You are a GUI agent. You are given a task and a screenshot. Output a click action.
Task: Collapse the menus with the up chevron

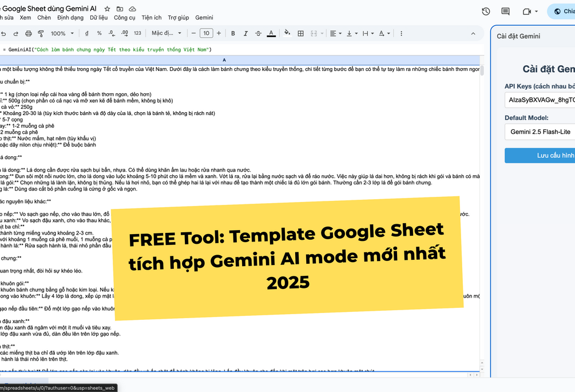(x=473, y=33)
